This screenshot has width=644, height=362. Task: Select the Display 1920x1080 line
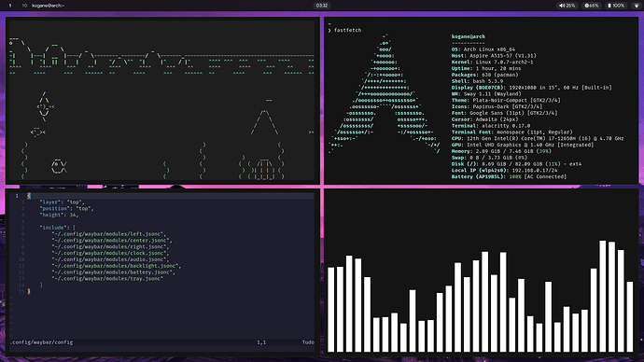[x=531, y=88]
